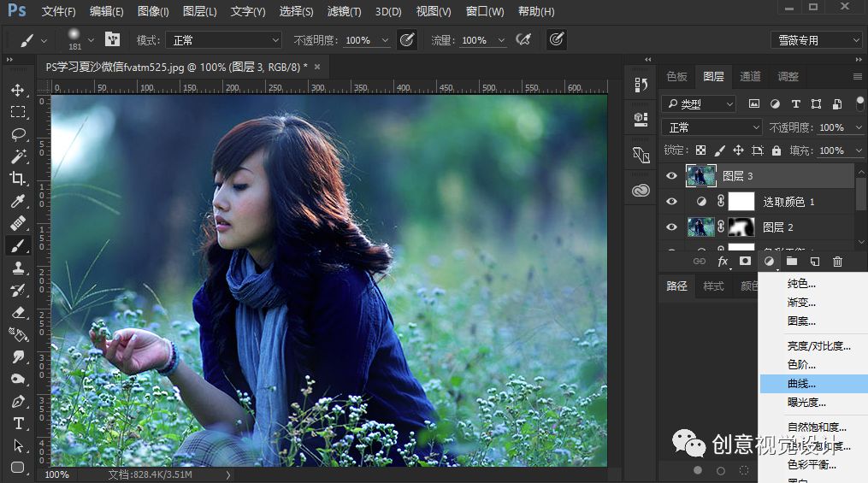This screenshot has width=868, height=483.
Task: Click the 图层 3 layer thumbnail
Action: coord(701,176)
